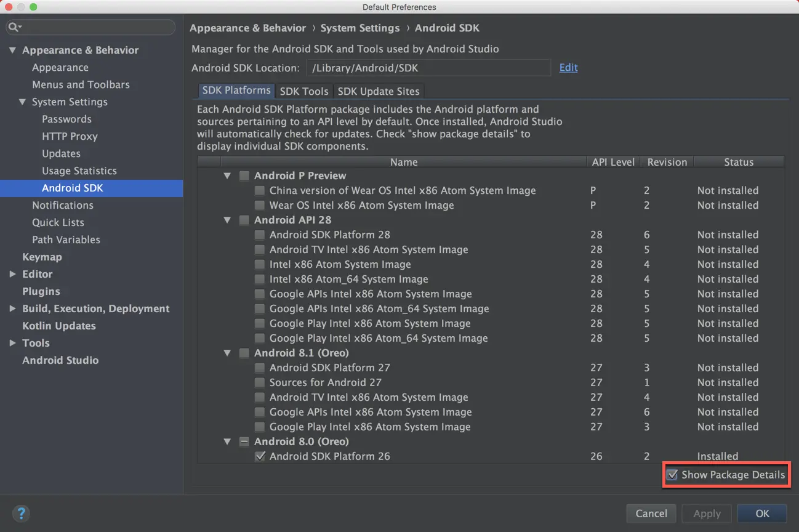Expand the Editor settings section
Image resolution: width=799 pixels, height=532 pixels.
(12, 274)
